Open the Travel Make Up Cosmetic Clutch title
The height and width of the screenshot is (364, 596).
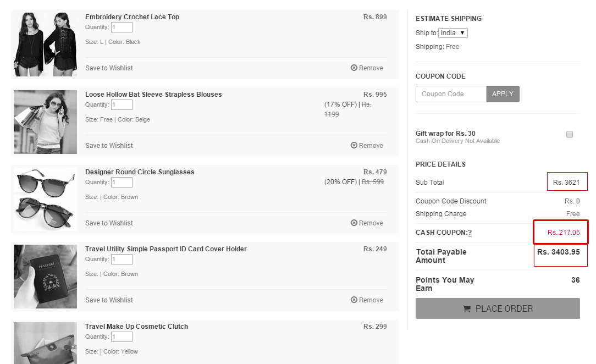136,327
